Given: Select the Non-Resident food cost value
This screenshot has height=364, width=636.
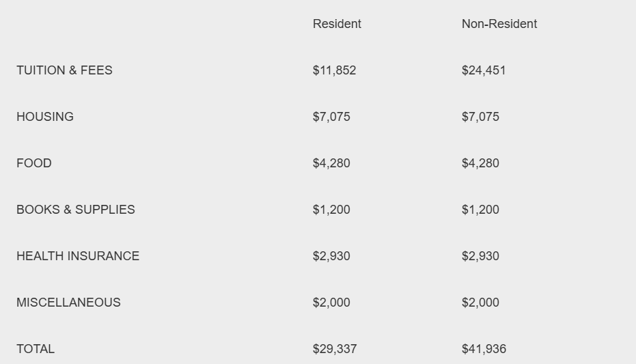Looking at the screenshot, I should (480, 163).
